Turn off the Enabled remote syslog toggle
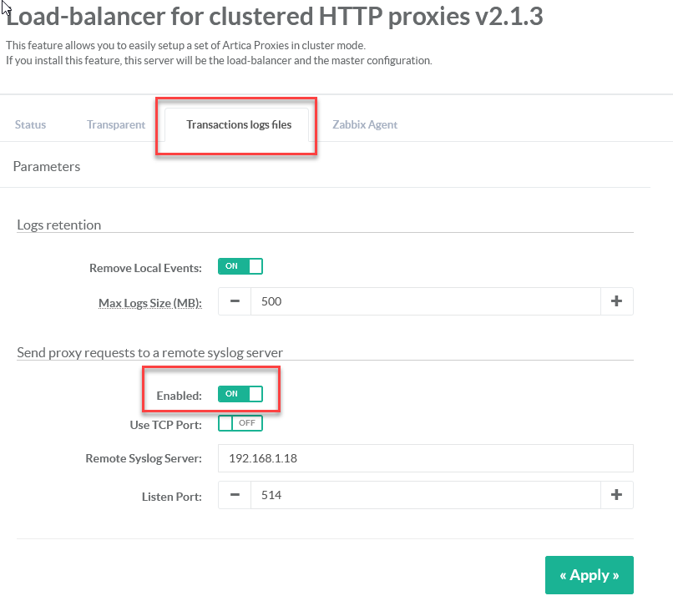The image size is (673, 616). (x=240, y=394)
